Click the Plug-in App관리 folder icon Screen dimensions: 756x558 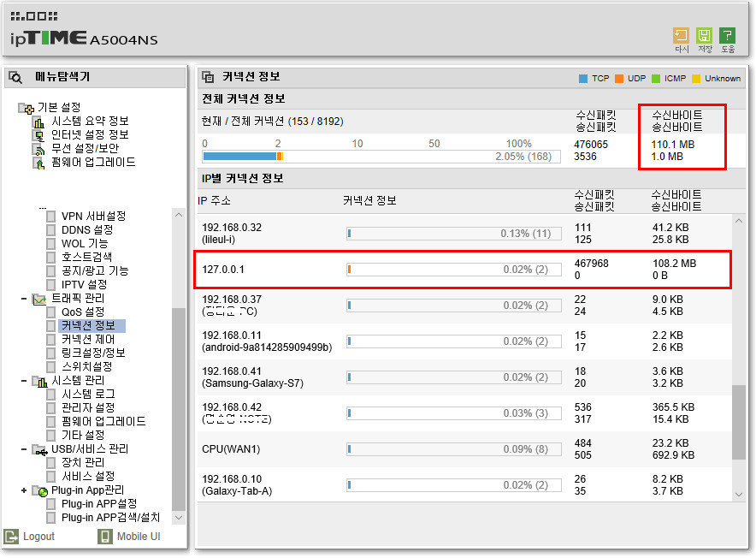coord(39,491)
